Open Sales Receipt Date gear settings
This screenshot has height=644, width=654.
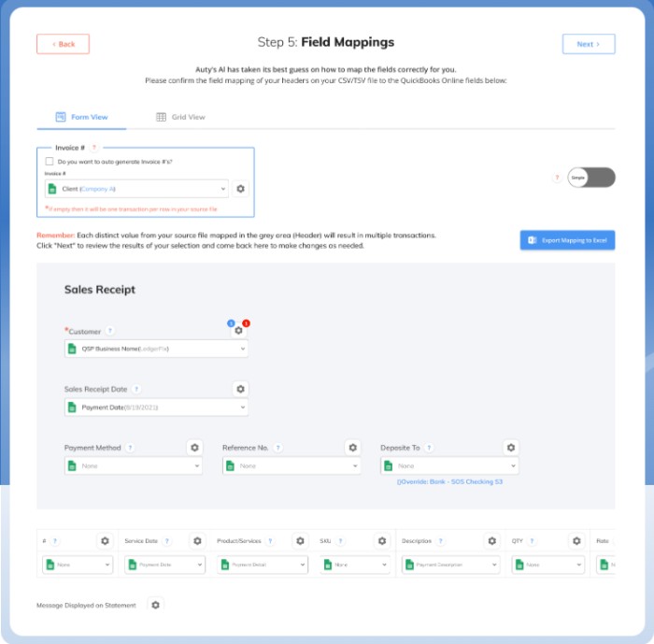240,389
